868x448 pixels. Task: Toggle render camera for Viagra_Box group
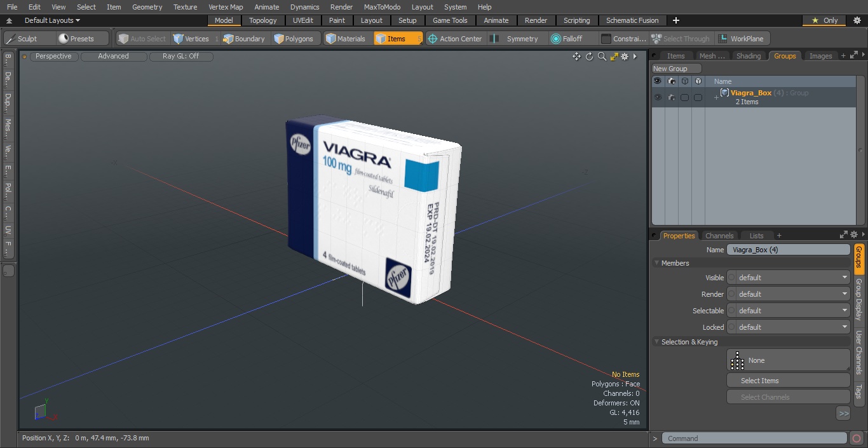(671, 97)
